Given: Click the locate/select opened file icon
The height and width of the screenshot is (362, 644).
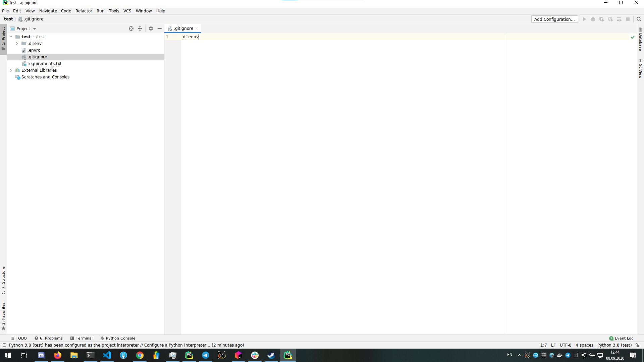Looking at the screenshot, I should click(131, 28).
